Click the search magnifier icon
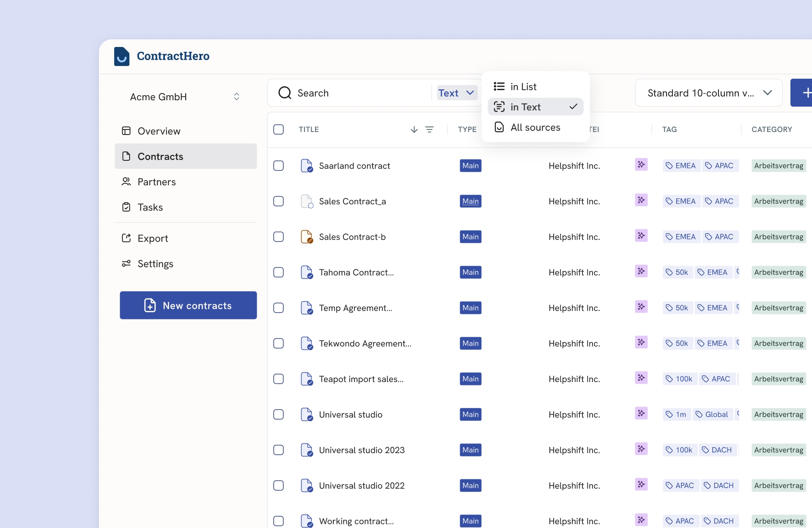The image size is (812, 528). click(285, 93)
